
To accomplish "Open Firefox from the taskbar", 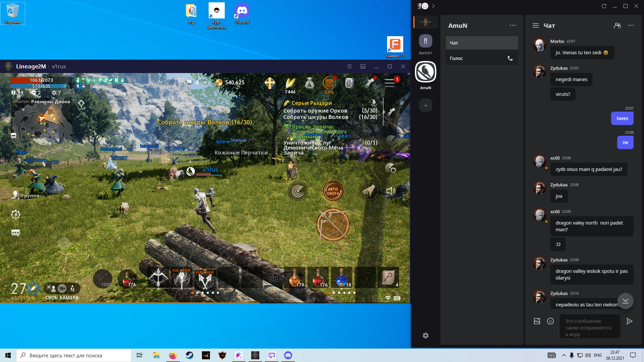I will coord(173,355).
